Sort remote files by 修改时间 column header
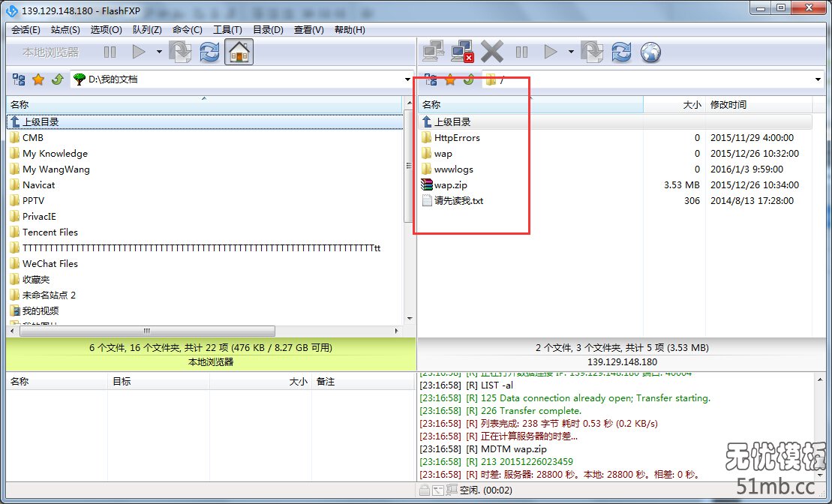Viewport: 832px width, 504px height. [x=758, y=104]
